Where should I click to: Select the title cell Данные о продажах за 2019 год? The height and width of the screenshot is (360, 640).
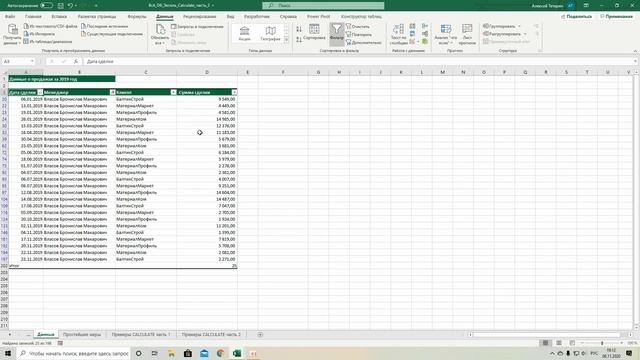pyautogui.click(x=62, y=79)
